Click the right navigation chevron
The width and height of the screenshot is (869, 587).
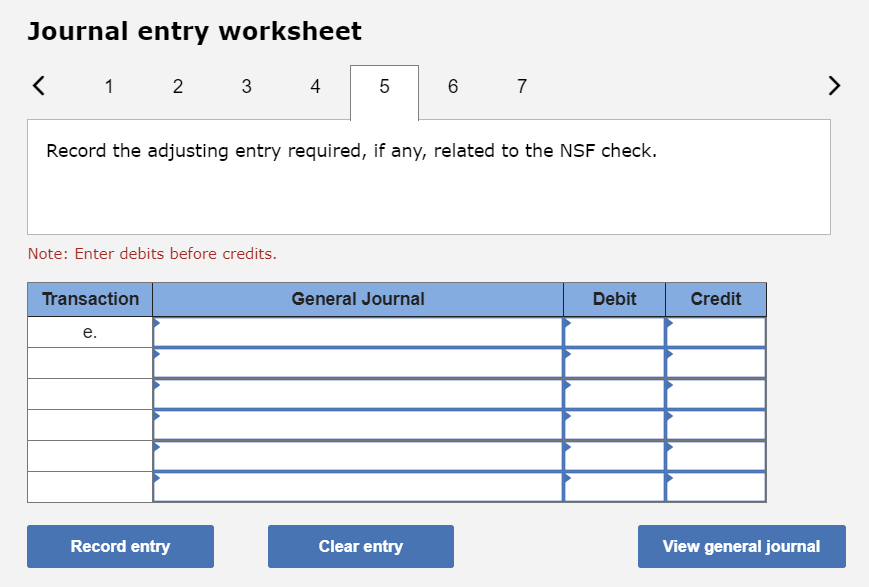[833, 85]
